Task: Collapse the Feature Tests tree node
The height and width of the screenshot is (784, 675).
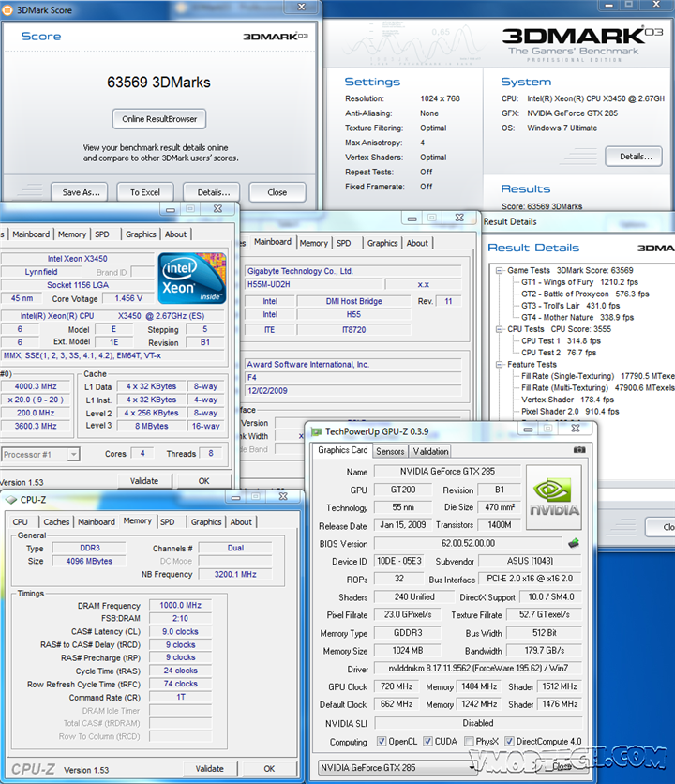Action: click(499, 365)
